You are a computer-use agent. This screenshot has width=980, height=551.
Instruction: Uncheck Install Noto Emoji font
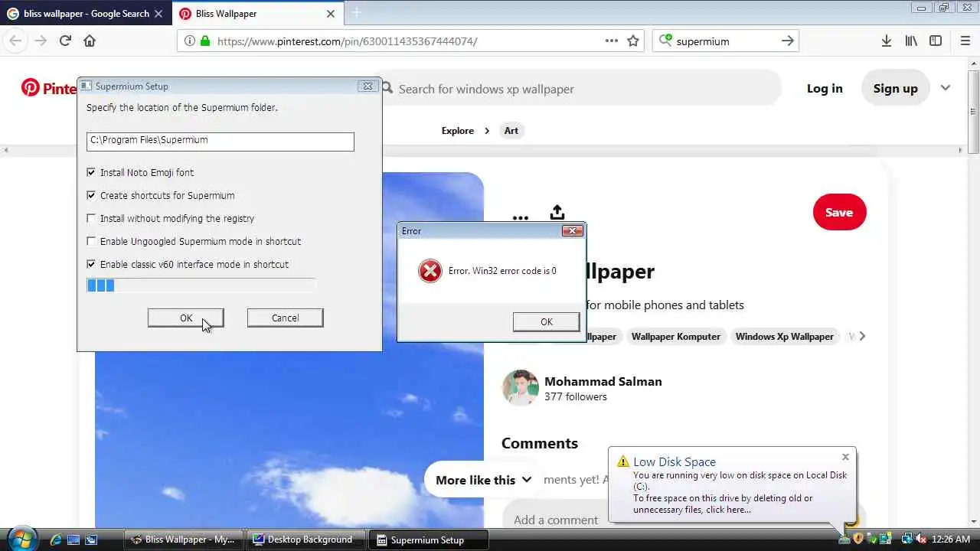pos(91,172)
